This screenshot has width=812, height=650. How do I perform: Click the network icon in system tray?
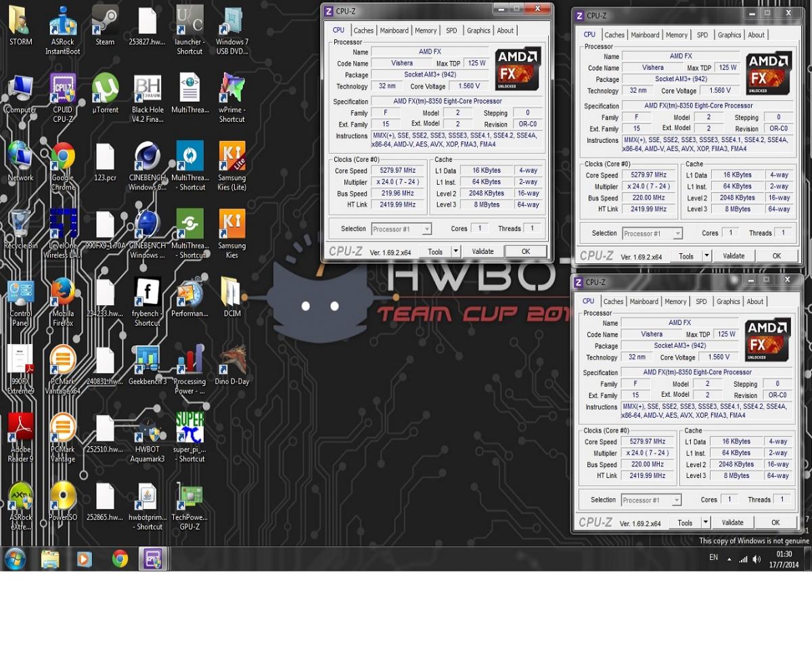click(x=743, y=559)
